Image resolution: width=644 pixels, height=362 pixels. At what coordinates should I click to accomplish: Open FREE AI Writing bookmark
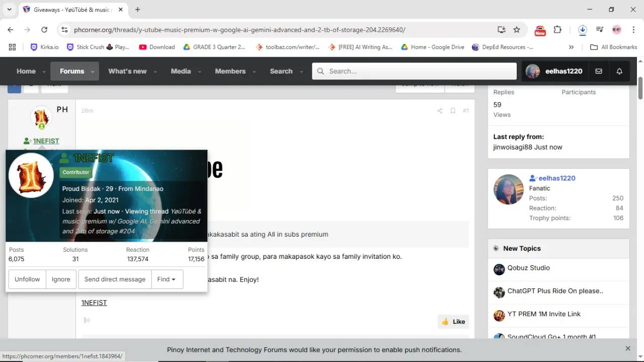point(360,47)
